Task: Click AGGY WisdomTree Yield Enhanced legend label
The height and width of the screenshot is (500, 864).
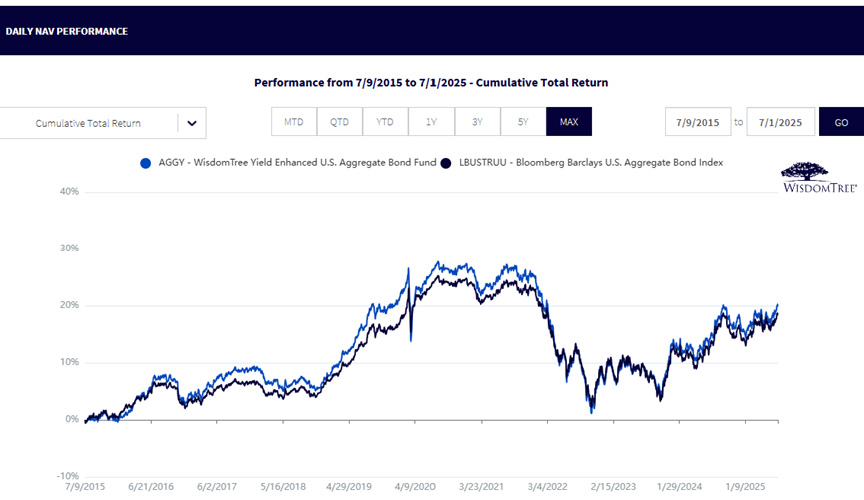Action: coord(297,163)
